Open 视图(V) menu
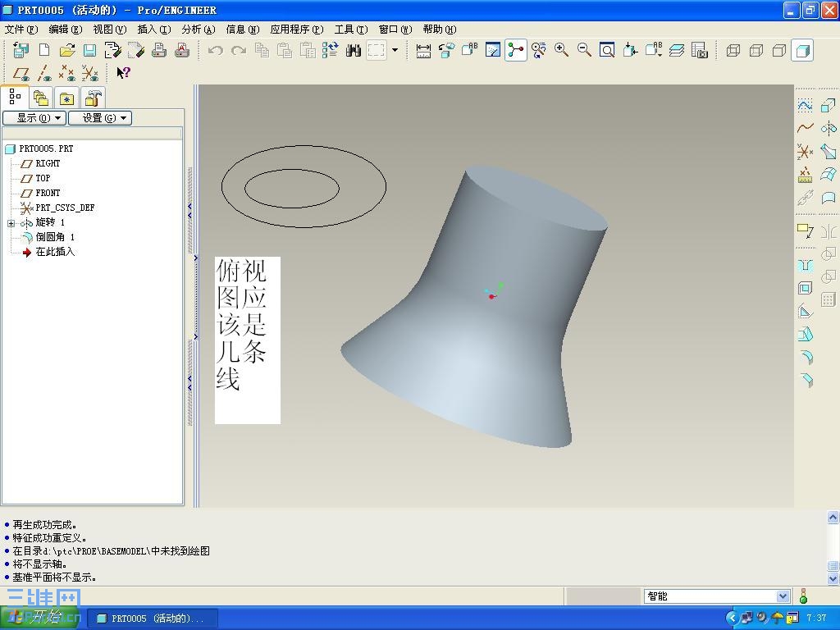 (x=110, y=30)
